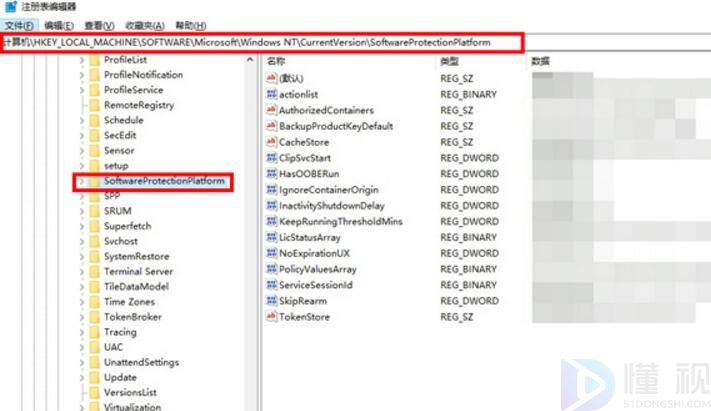Select the SPP tree key
Viewport: 711px width, 411px height.
pyautogui.click(x=112, y=196)
